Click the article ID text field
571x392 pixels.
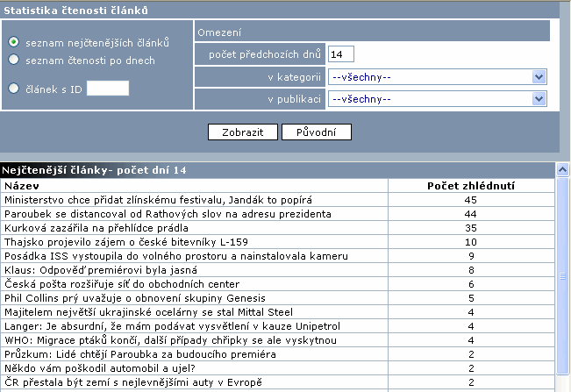108,88
